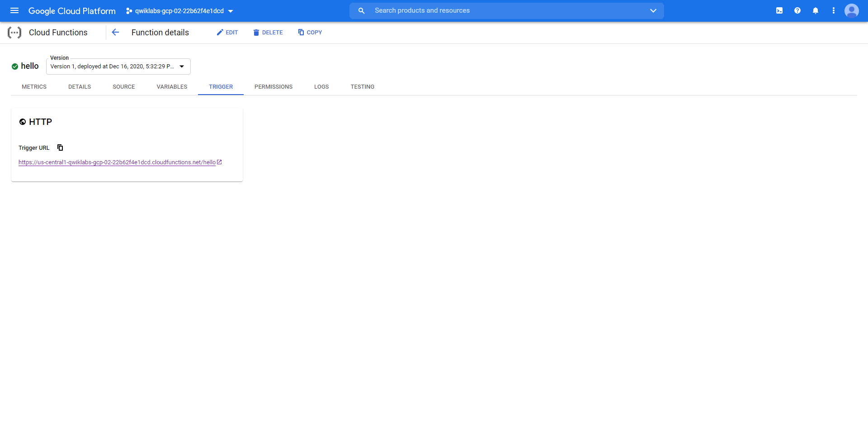Switch to the LOGS tab

point(321,87)
